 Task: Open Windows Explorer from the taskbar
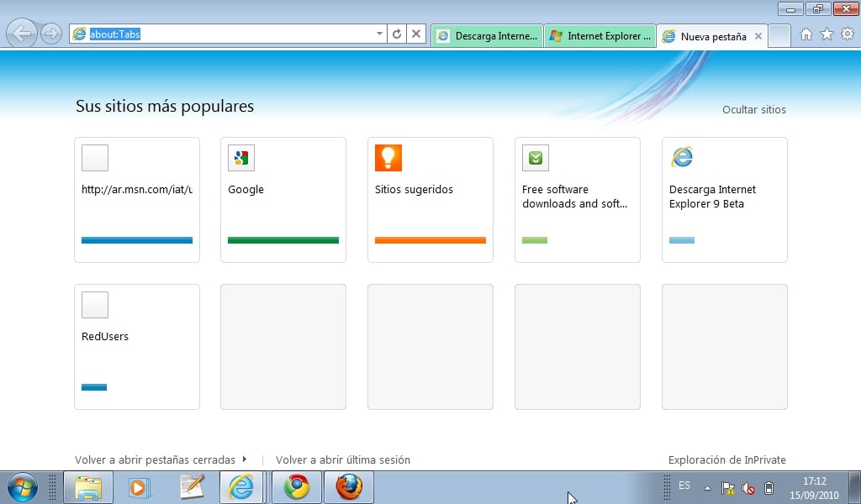point(88,487)
